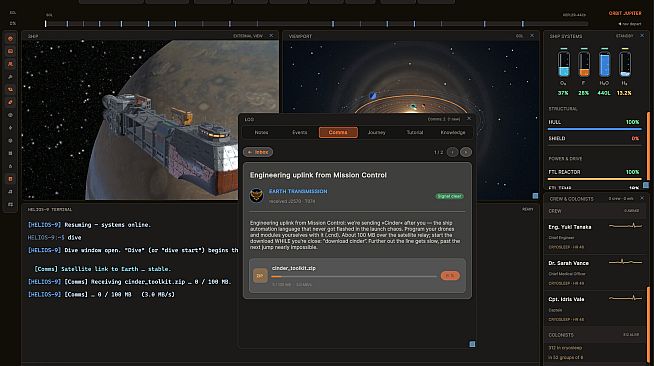Close the Log window

click(469, 119)
